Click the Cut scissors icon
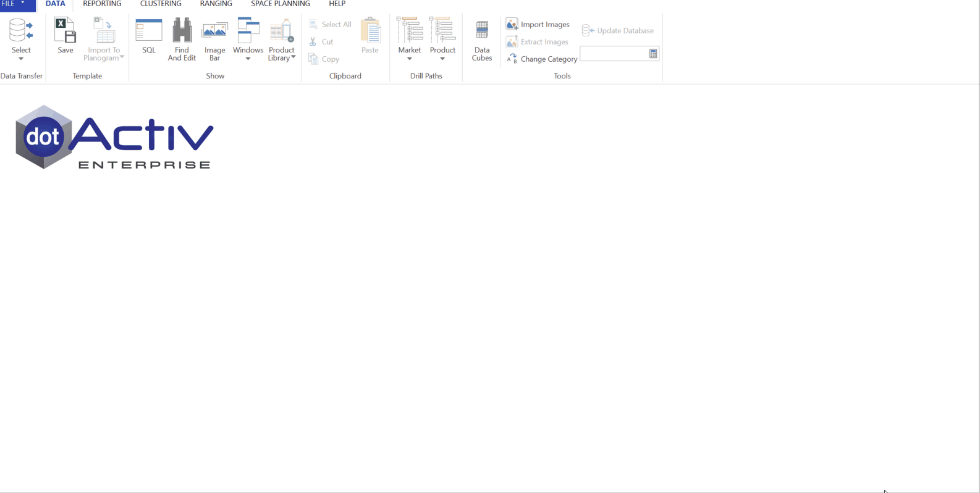Image resolution: width=980 pixels, height=493 pixels. coord(313,41)
